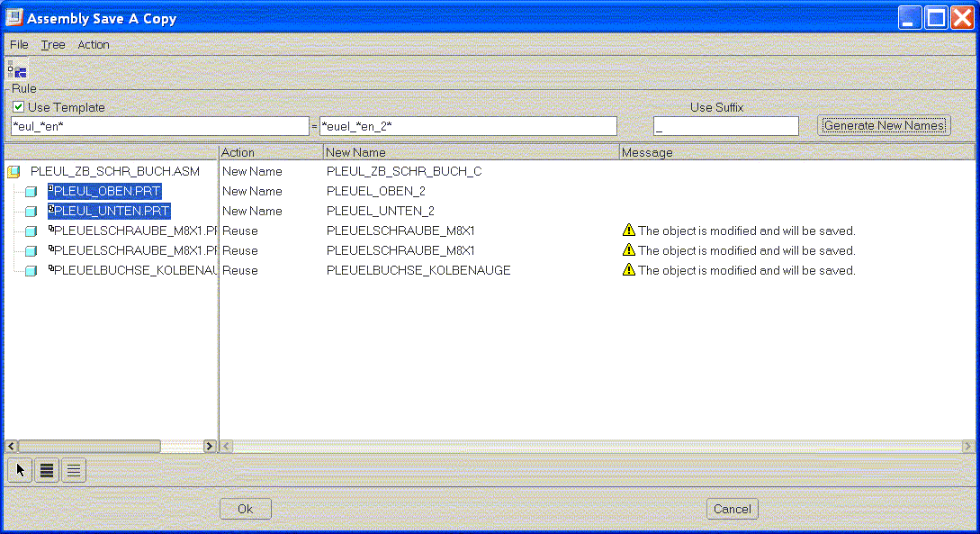Screen dimensions: 980x534
Task: Maximize the Assembly Save A Copy window
Action: (936, 17)
